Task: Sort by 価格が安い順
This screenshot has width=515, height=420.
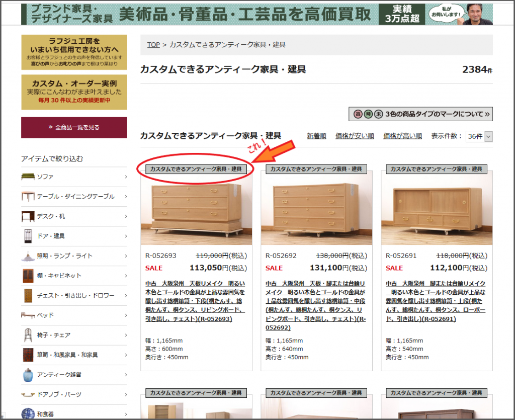Action: [x=355, y=136]
